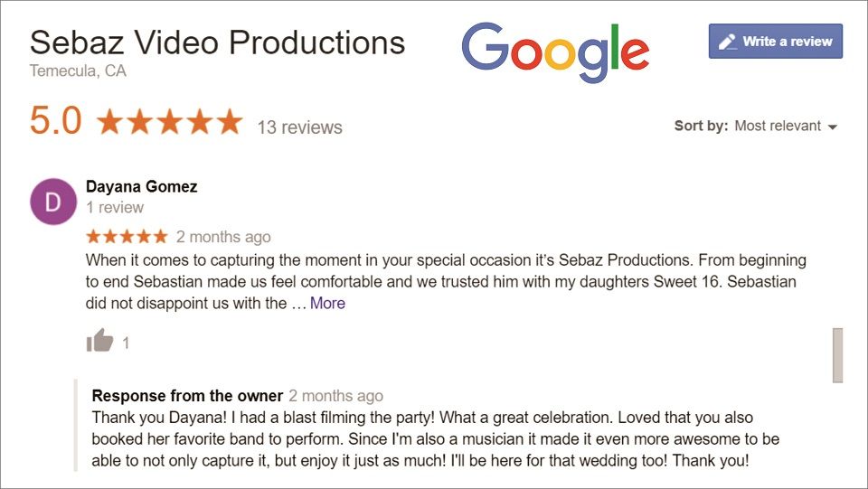The height and width of the screenshot is (489, 868).
Task: Expand the full review with More
Action: (327, 304)
